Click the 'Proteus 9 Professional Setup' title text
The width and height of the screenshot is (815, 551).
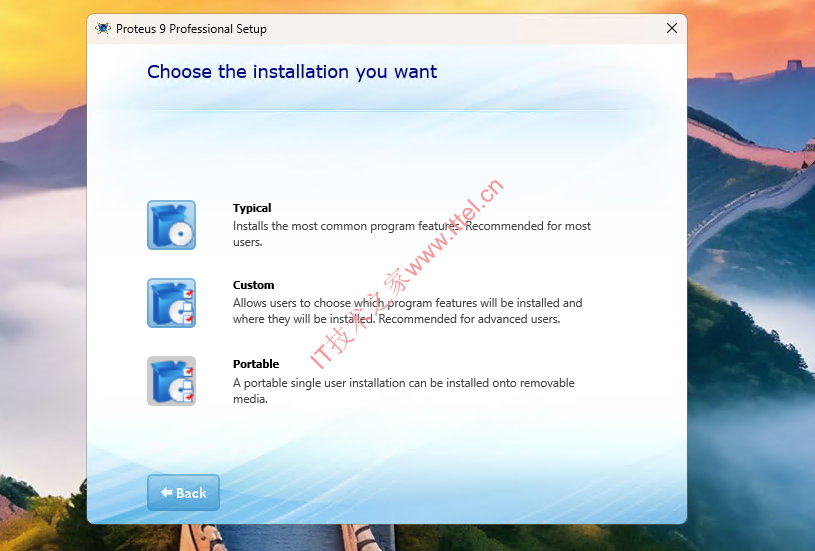coord(191,29)
